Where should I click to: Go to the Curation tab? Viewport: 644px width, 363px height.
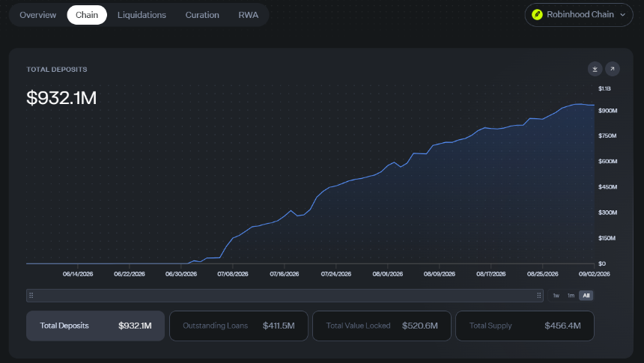pos(202,15)
